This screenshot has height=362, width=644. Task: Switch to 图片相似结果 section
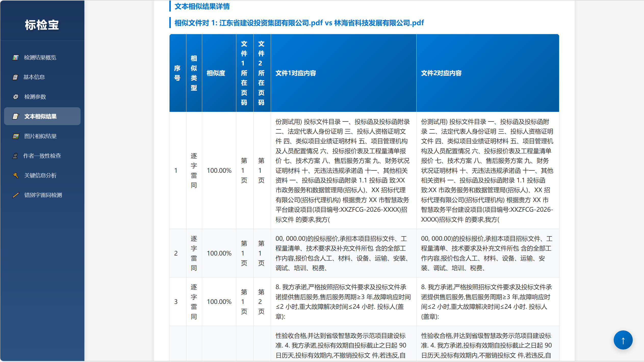(x=40, y=136)
